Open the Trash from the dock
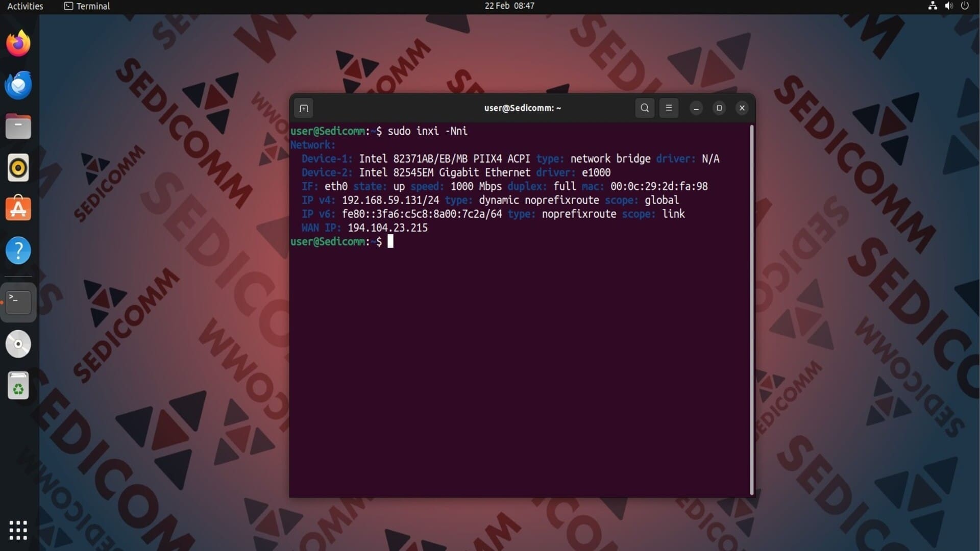The image size is (980, 551). click(18, 386)
